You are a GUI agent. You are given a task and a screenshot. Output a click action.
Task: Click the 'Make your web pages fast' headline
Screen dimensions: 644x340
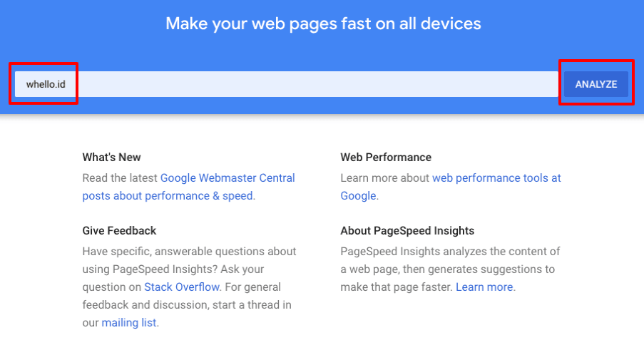click(x=323, y=24)
